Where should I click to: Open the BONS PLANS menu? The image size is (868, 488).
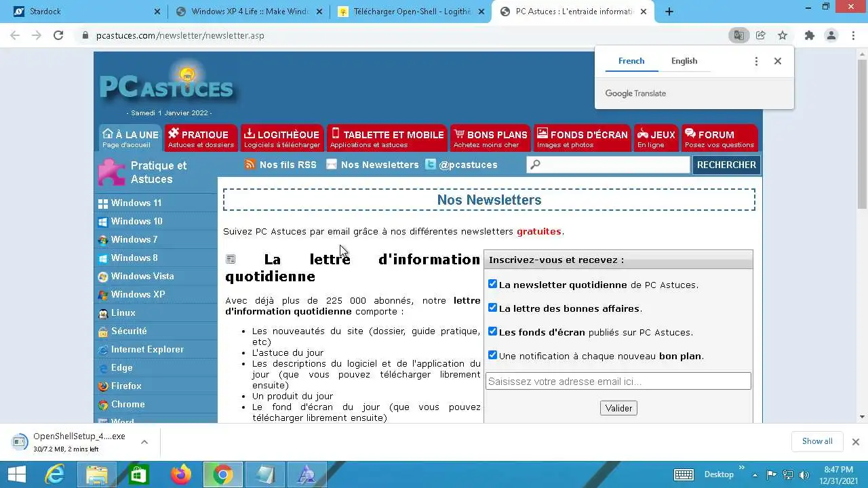click(x=490, y=138)
